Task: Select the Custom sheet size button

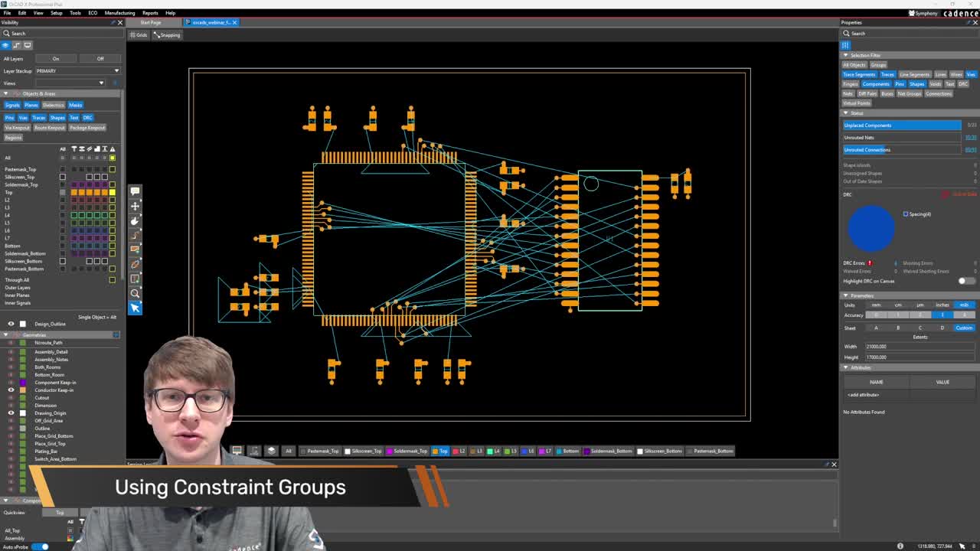Action: click(x=964, y=328)
